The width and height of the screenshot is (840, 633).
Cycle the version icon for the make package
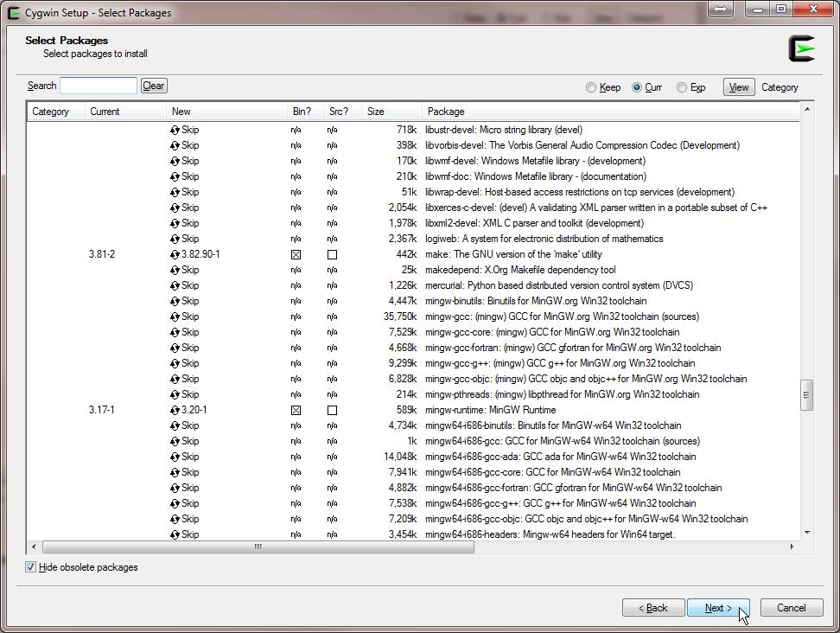click(x=175, y=254)
